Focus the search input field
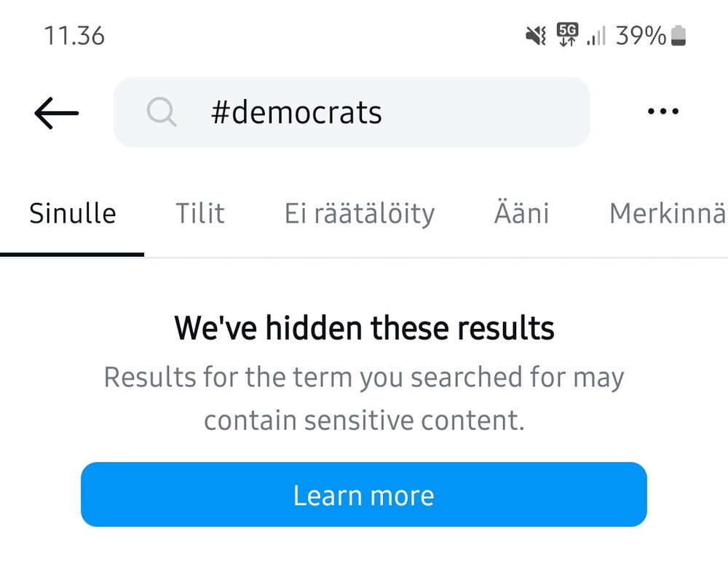 (437, 113)
